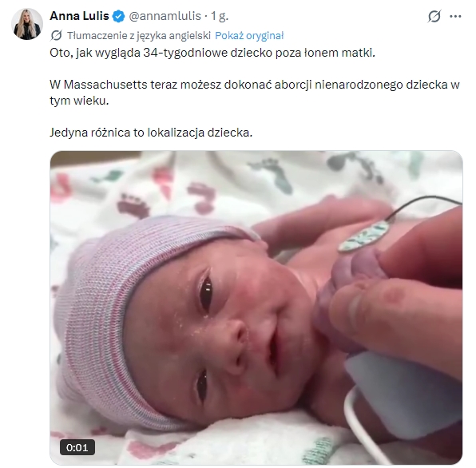Click the blue verified badge
Viewport: 476px width, 468px height.
point(119,16)
